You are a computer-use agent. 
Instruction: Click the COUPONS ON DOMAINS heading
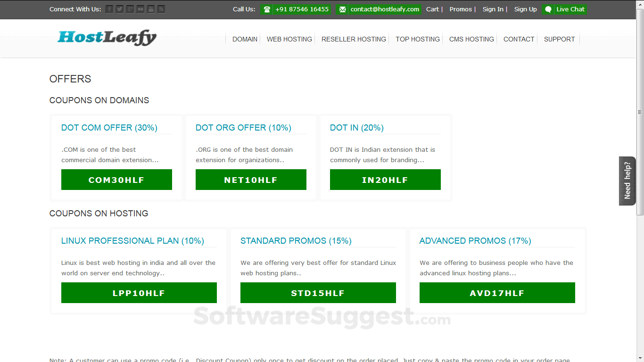[x=99, y=100]
